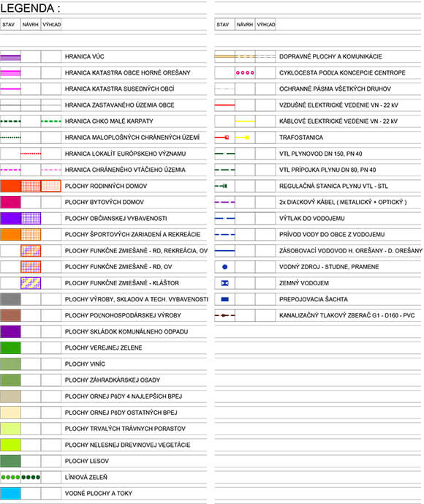Click the ZEMNÝ VODOJEM symbol
The image size is (424, 504).
coord(225,283)
